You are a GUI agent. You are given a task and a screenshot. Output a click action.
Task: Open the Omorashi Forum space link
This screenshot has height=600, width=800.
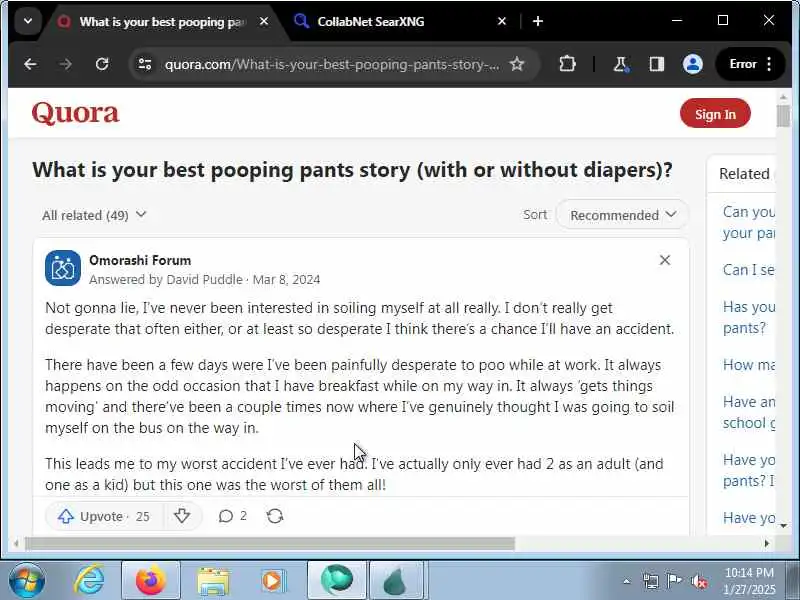click(140, 260)
